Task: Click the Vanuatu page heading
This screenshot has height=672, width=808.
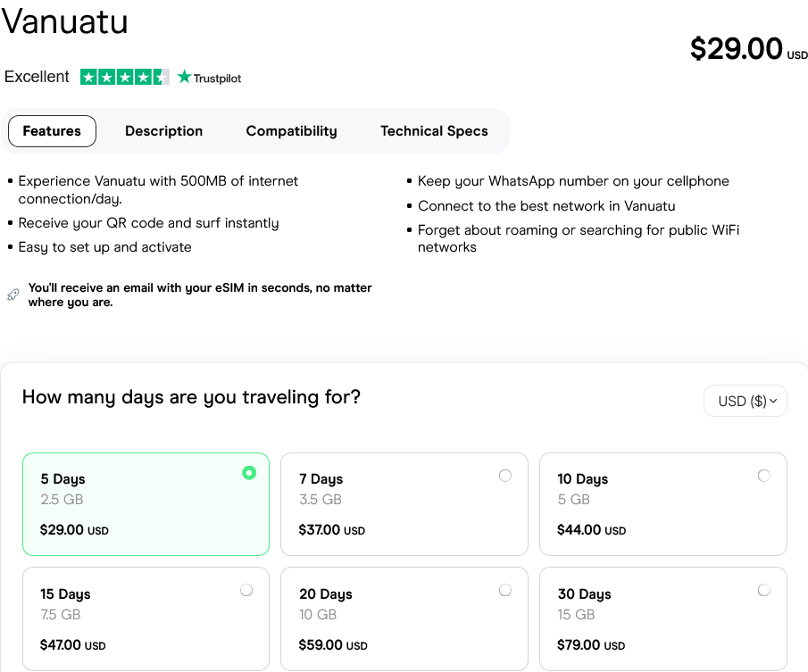Action: [x=64, y=21]
